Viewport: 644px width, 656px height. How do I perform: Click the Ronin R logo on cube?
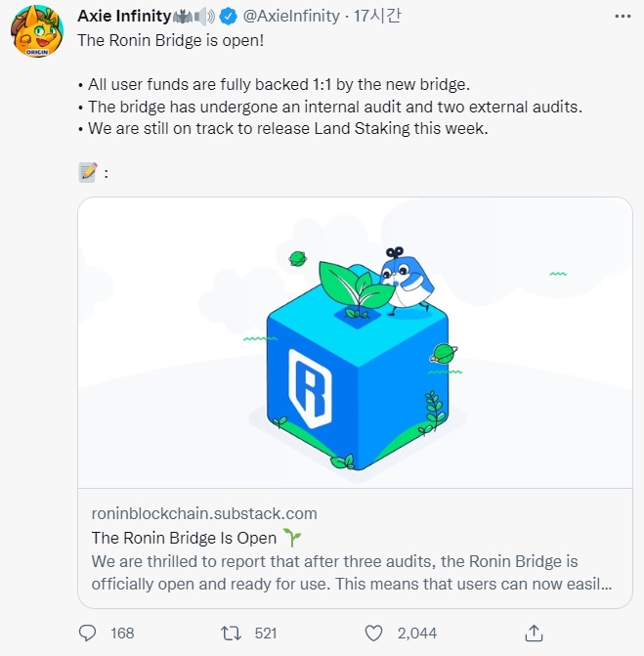(x=310, y=389)
